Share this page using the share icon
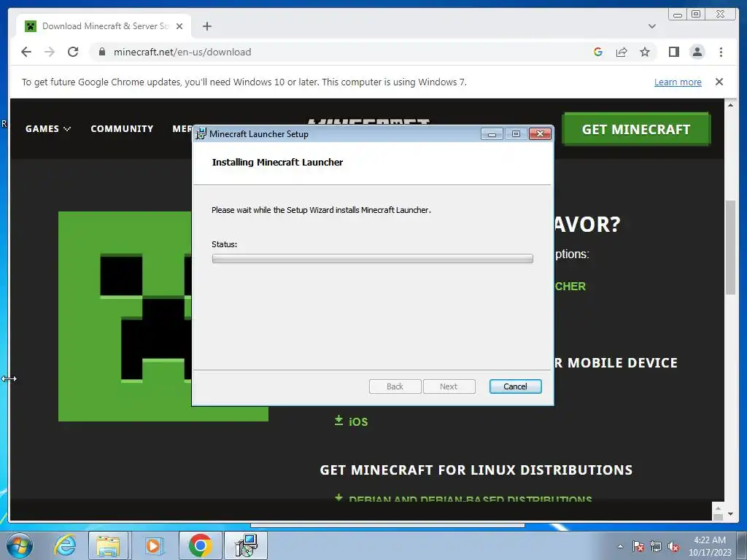 coord(622,52)
